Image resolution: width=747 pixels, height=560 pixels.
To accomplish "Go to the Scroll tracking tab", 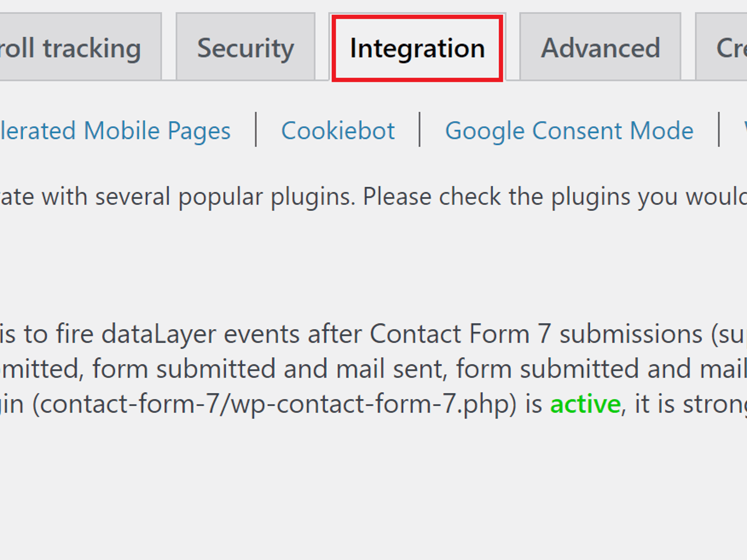I will 75,48.
